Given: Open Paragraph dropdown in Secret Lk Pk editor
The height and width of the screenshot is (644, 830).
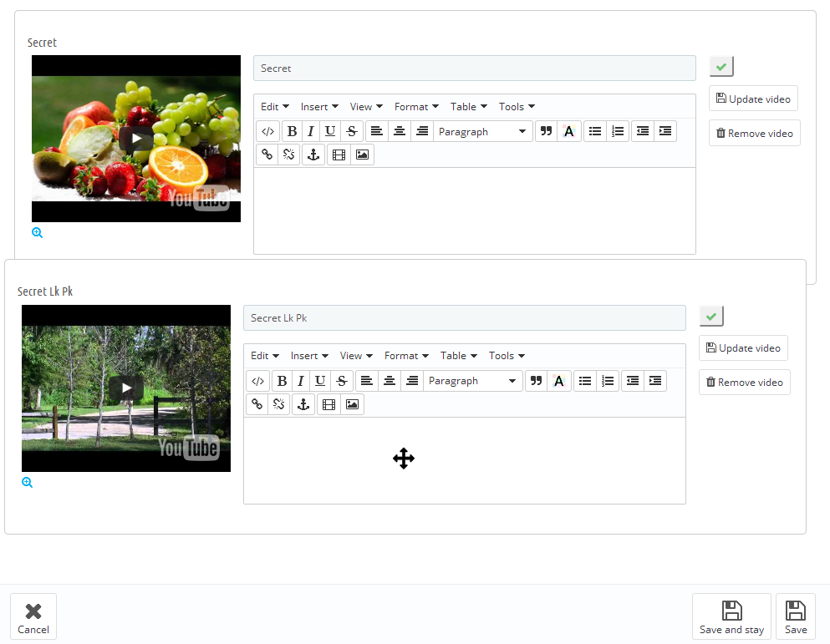Looking at the screenshot, I should click(x=471, y=381).
